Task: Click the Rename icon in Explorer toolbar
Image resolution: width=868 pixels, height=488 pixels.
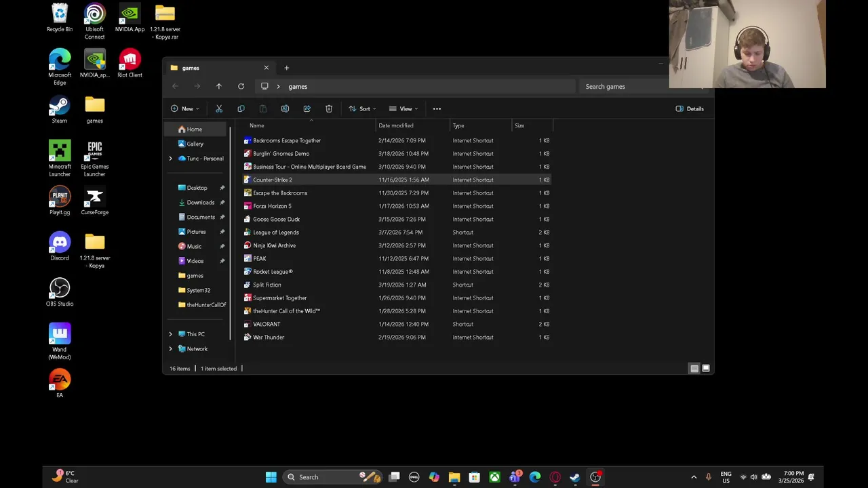Action: tap(285, 108)
